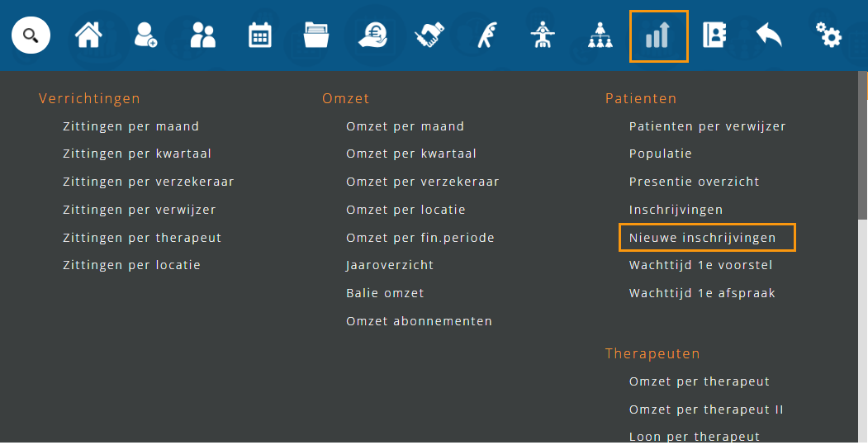The image size is (868, 445).
Task: Select Patienten per verwijzer
Action: tap(707, 126)
